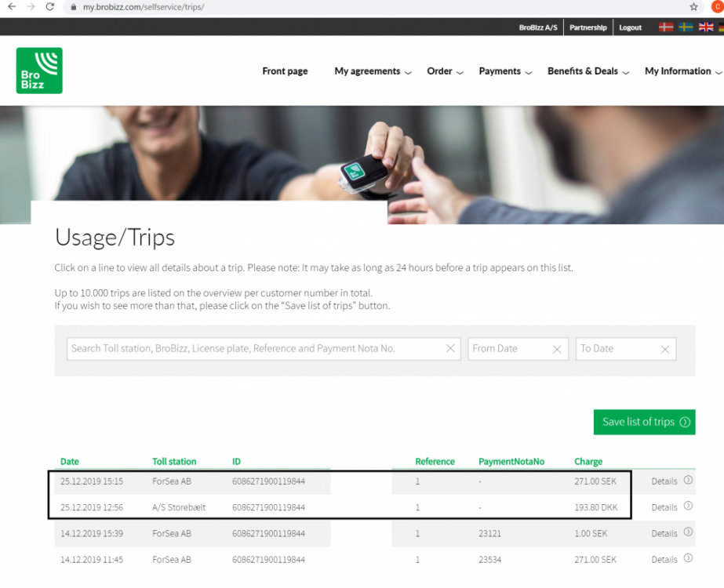Click the browser address bar URL
Viewport: 724px width, 588px height.
(144, 7)
